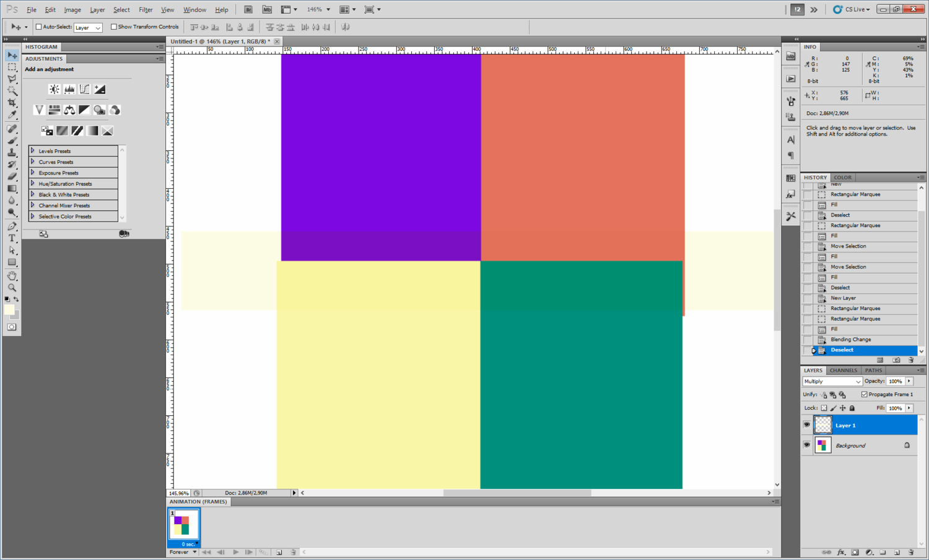Screen dimensions: 929x560
Task: Select the Eraser tool
Action: 12,176
